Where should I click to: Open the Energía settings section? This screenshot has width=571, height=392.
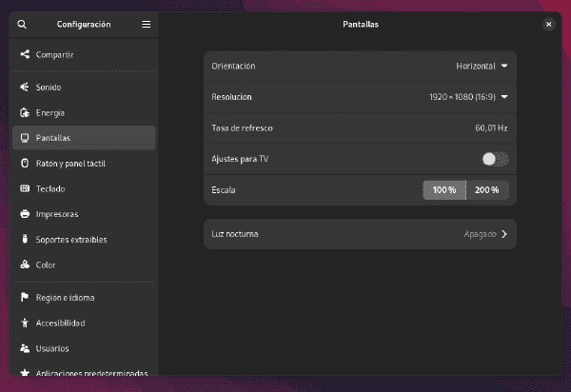[84, 112]
